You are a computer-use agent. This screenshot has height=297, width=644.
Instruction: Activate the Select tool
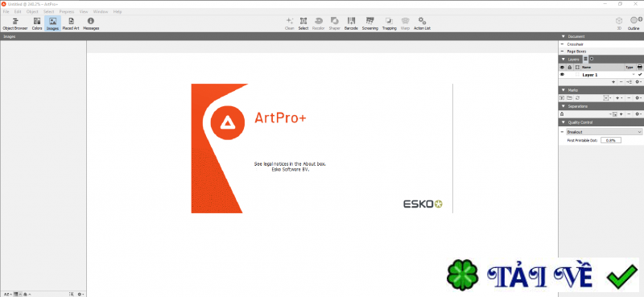coord(303,23)
